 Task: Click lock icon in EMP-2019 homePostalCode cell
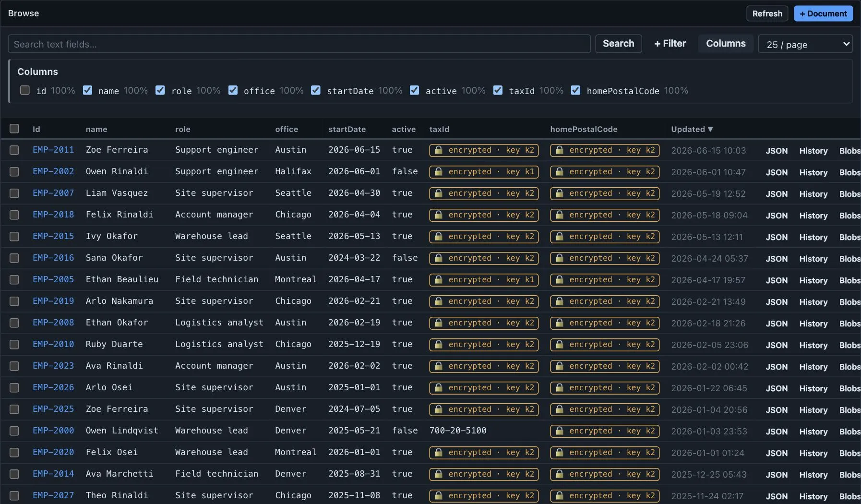coord(559,301)
